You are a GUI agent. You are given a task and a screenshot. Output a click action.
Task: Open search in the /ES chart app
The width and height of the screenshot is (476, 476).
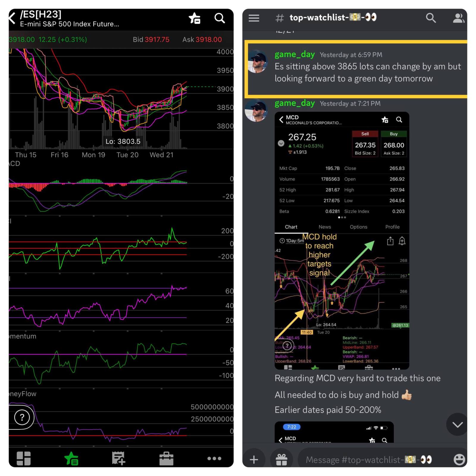(220, 18)
